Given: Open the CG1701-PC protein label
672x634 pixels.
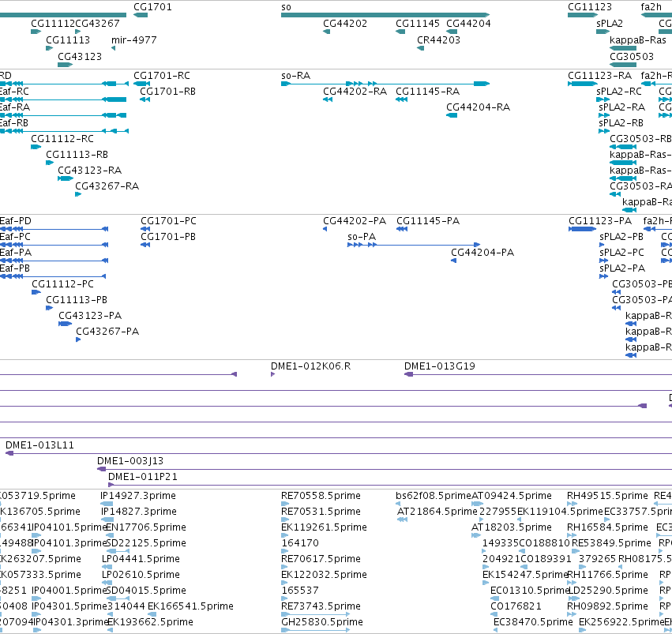Looking at the screenshot, I should tap(168, 222).
